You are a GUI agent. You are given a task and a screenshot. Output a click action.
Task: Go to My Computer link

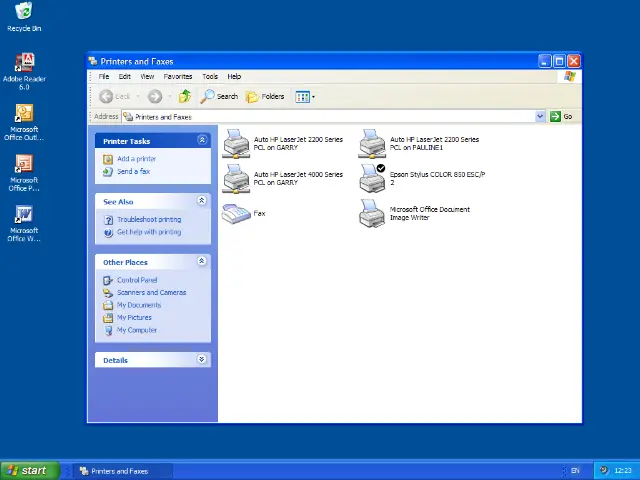137,330
